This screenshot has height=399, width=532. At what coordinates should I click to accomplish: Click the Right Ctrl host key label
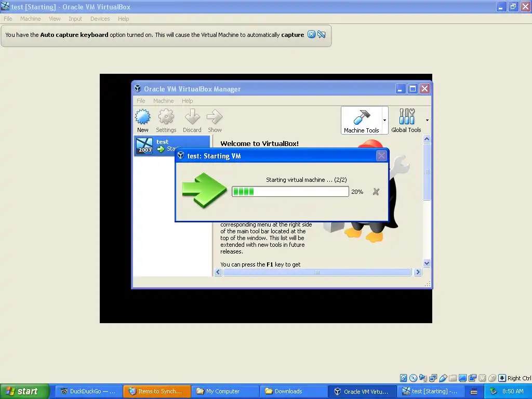click(519, 378)
